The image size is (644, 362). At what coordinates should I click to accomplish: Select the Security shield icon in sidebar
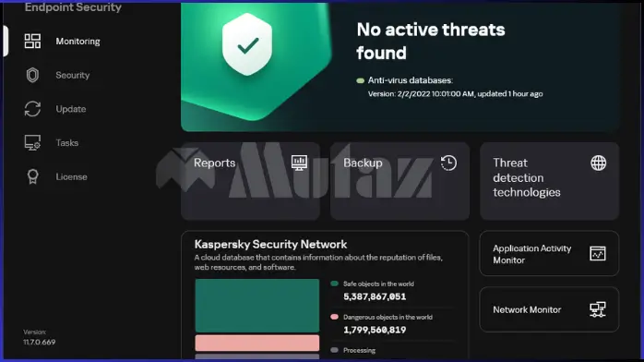coord(32,75)
